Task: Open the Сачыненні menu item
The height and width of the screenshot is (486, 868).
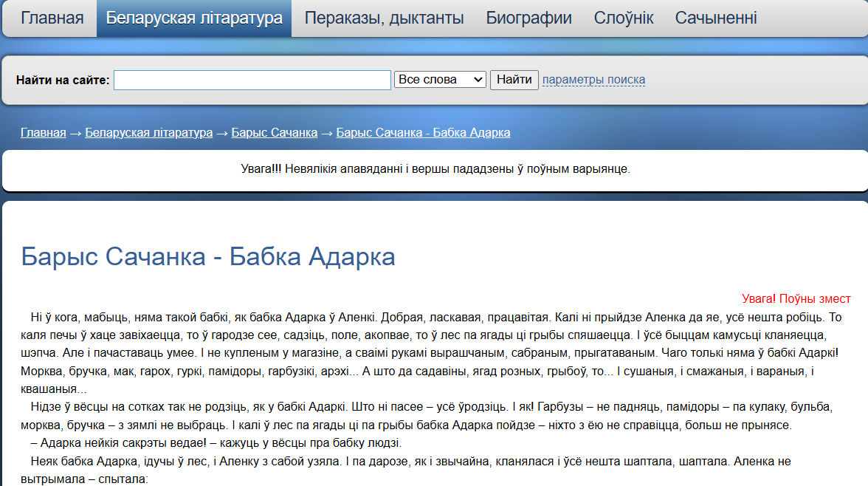Action: (x=715, y=18)
